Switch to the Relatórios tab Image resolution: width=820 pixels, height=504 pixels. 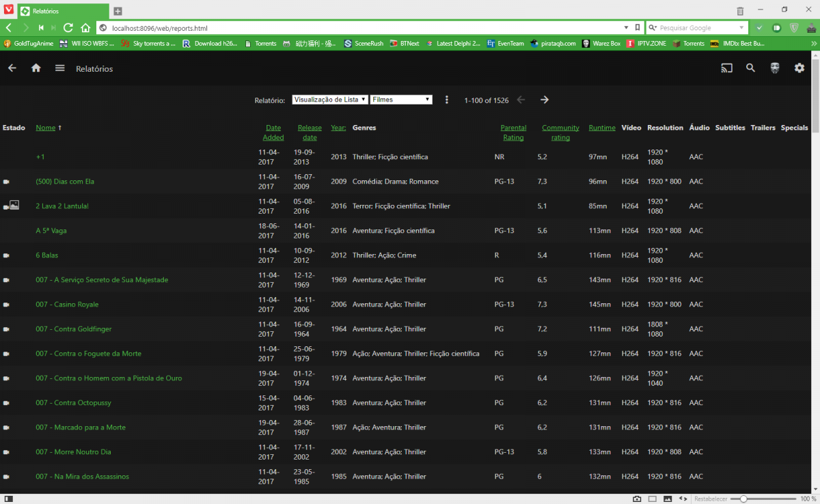tap(61, 12)
